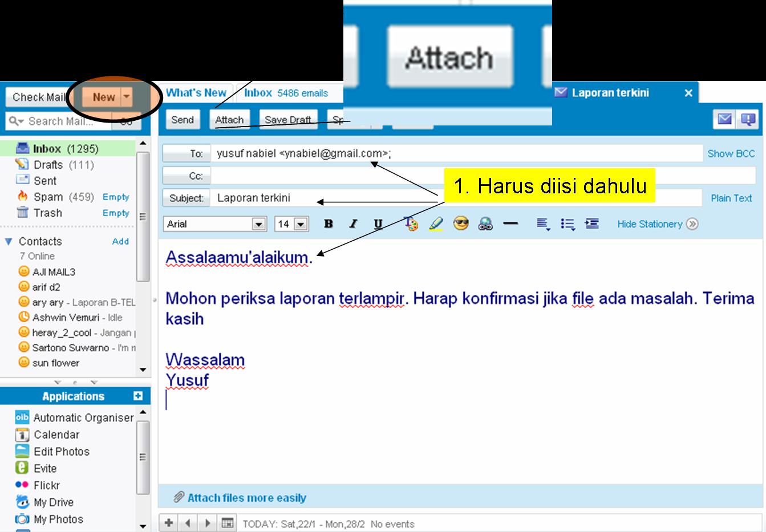
Task: Open Flickr from Applications
Action: tap(47, 485)
